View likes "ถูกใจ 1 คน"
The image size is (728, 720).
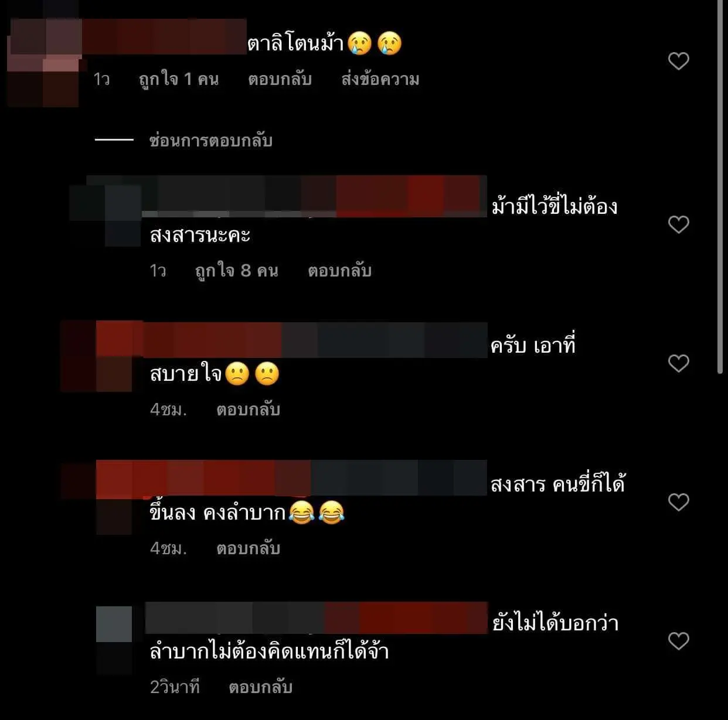179,79
